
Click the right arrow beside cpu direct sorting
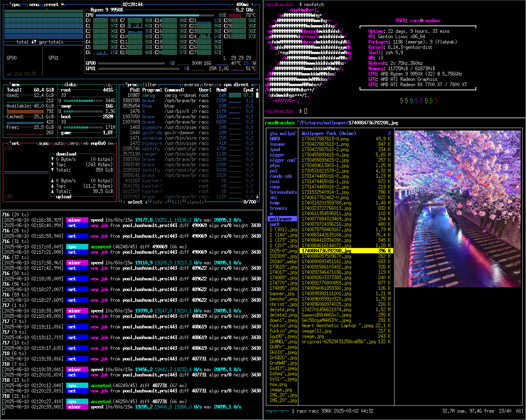point(253,85)
